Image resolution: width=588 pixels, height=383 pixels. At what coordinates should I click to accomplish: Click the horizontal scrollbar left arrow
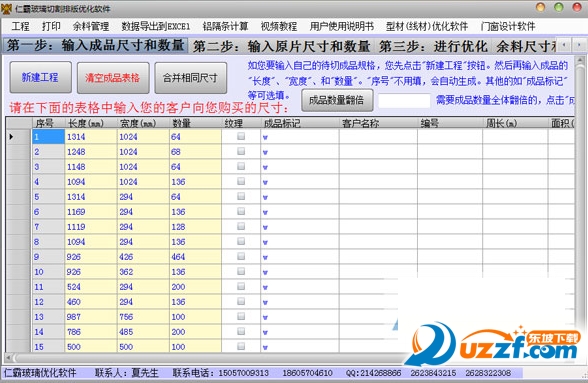[9, 357]
